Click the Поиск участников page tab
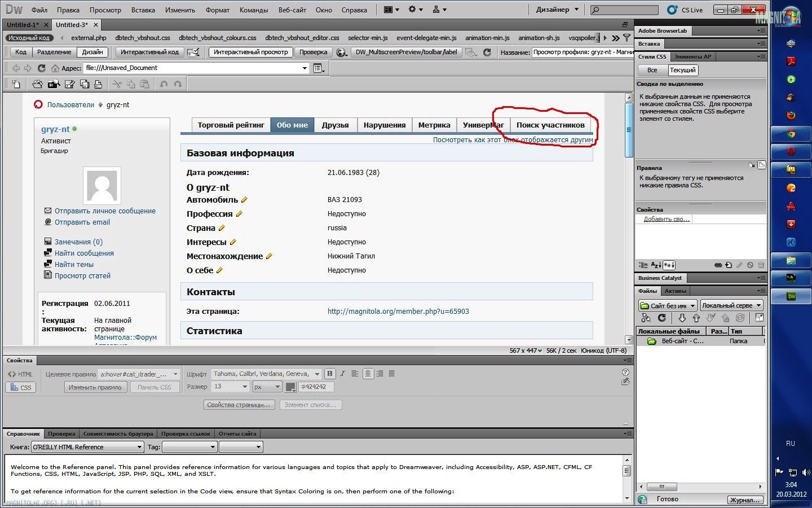Viewport: 812px width, 508px height. coord(550,125)
